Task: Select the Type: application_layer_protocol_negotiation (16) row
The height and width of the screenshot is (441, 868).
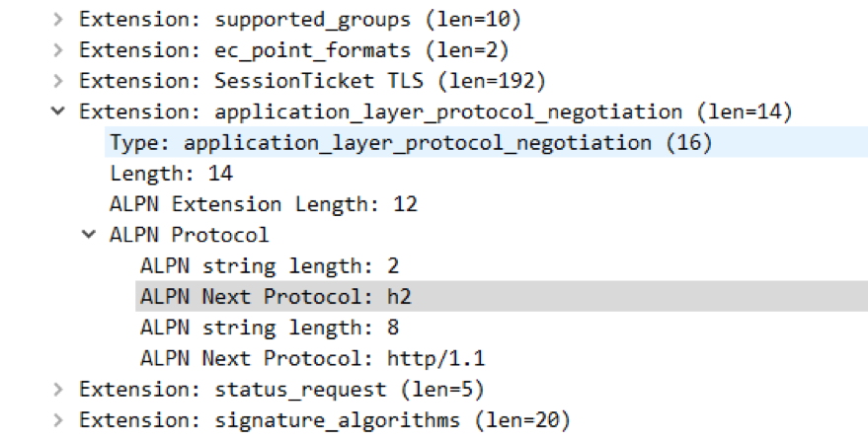Action: pos(486,143)
